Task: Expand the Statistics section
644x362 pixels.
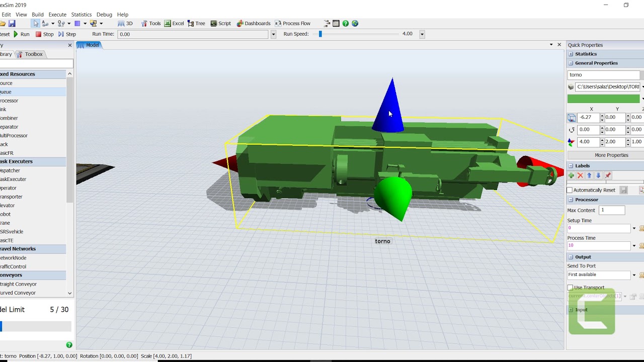Action: pos(571,54)
